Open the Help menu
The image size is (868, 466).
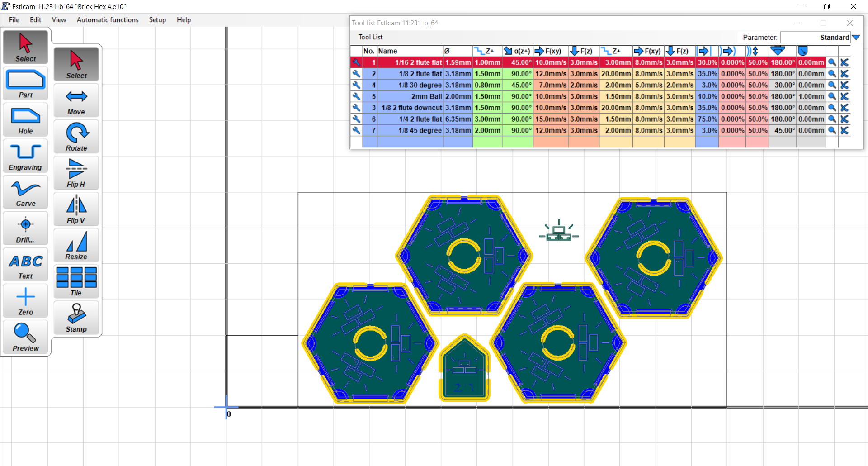click(x=184, y=20)
